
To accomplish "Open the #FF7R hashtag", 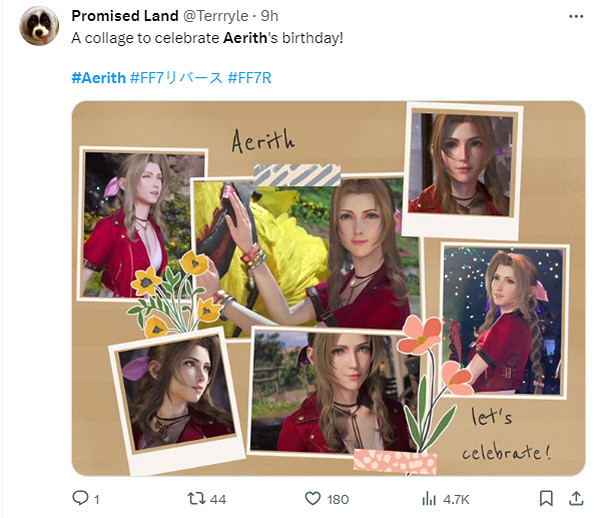I will click(x=251, y=77).
